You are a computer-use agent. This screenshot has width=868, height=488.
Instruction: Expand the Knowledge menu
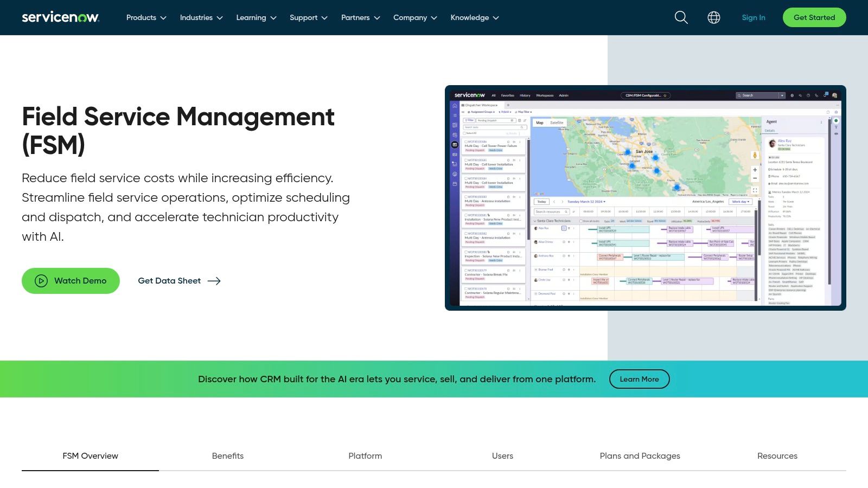tap(474, 17)
